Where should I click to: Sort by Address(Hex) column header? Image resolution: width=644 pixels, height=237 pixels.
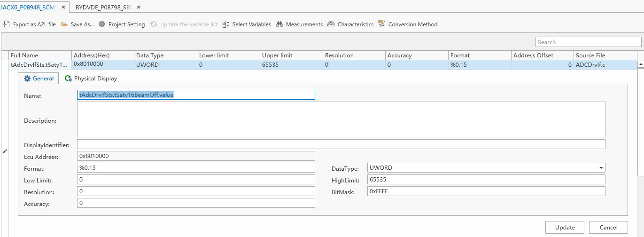click(x=103, y=55)
